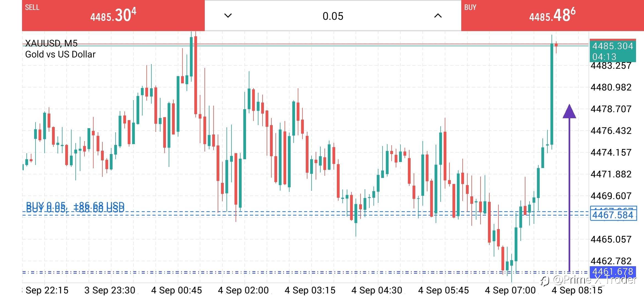Click the purple up arrow on the chart
This screenshot has width=644, height=297.
pos(569,111)
